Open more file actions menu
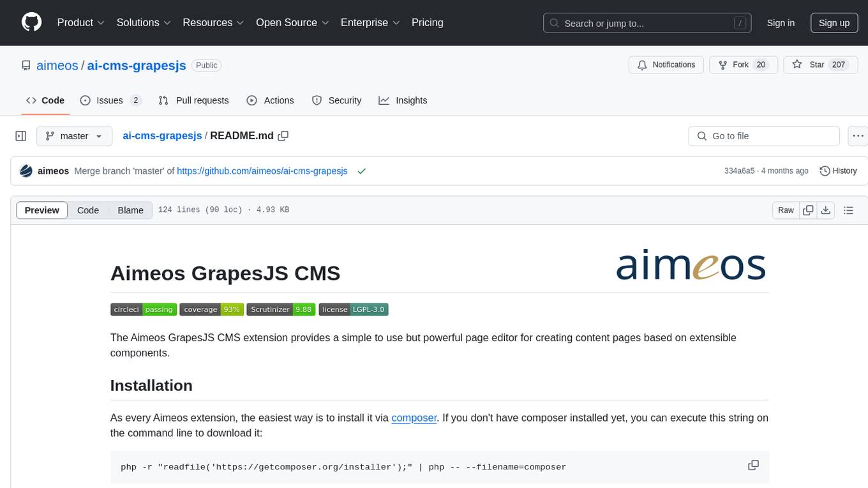The image size is (868, 488). (858, 136)
